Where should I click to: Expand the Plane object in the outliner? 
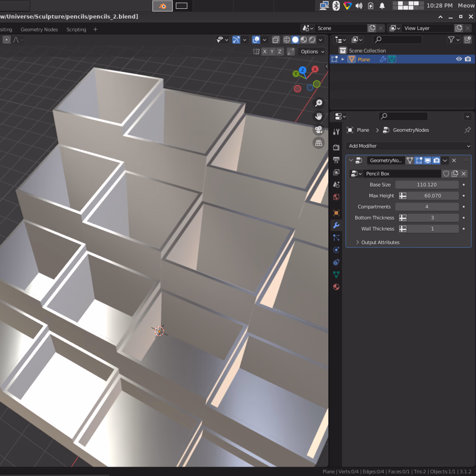tap(343, 59)
